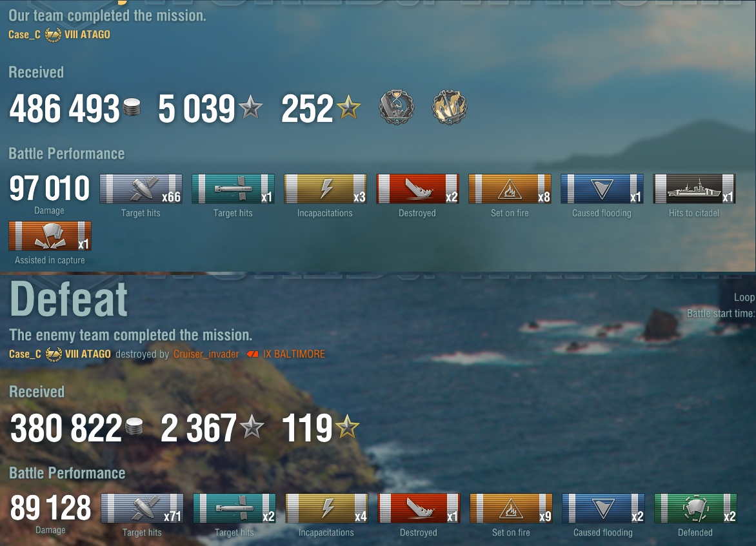Click the Hits to citadel ribbon

[x=694, y=188]
